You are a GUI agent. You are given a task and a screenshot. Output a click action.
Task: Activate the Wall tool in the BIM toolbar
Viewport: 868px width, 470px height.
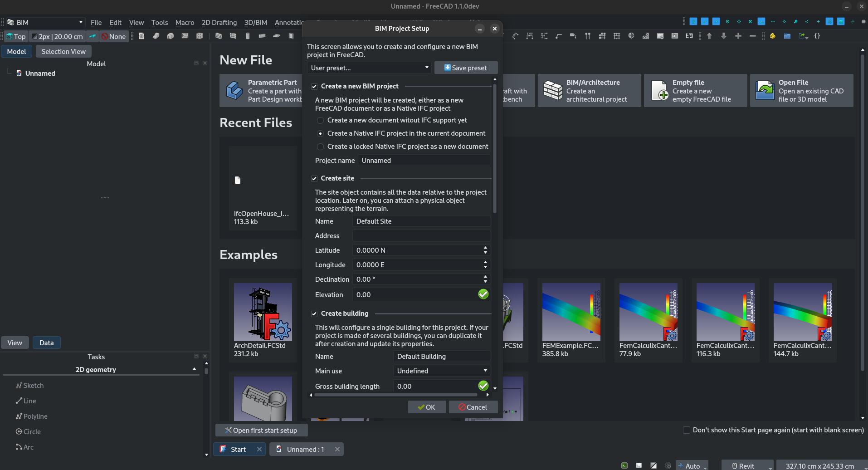219,36
